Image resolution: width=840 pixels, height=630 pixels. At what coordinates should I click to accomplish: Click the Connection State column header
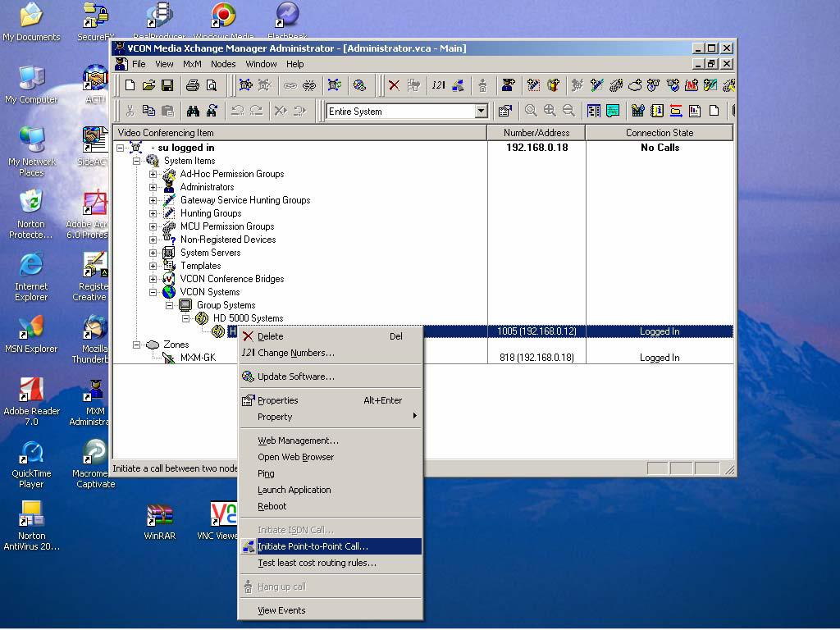click(x=660, y=133)
